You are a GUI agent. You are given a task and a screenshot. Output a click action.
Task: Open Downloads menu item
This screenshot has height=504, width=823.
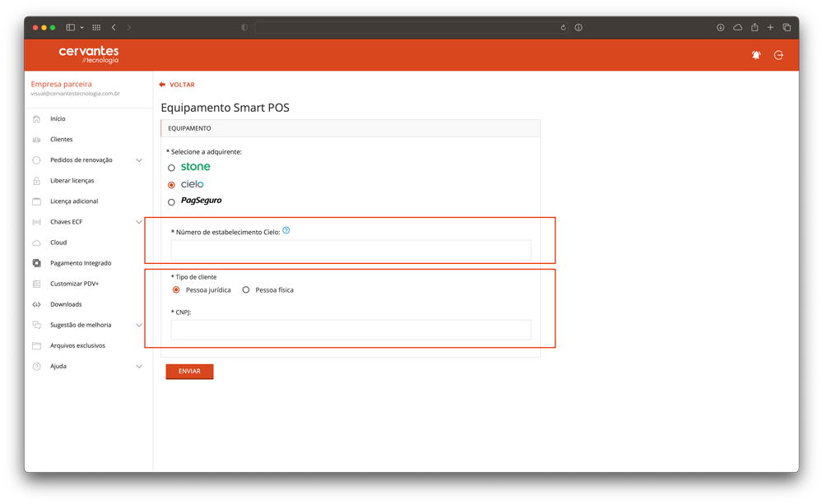coord(66,305)
